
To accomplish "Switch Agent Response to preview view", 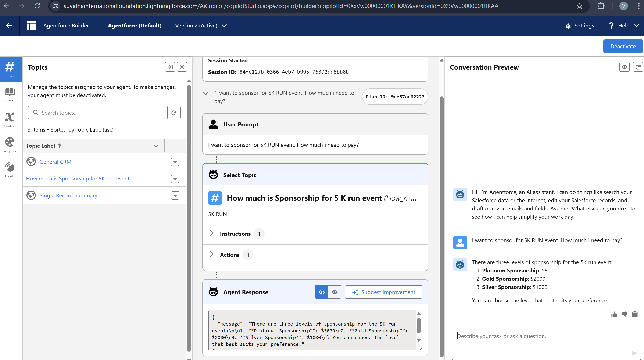I will pyautogui.click(x=334, y=292).
